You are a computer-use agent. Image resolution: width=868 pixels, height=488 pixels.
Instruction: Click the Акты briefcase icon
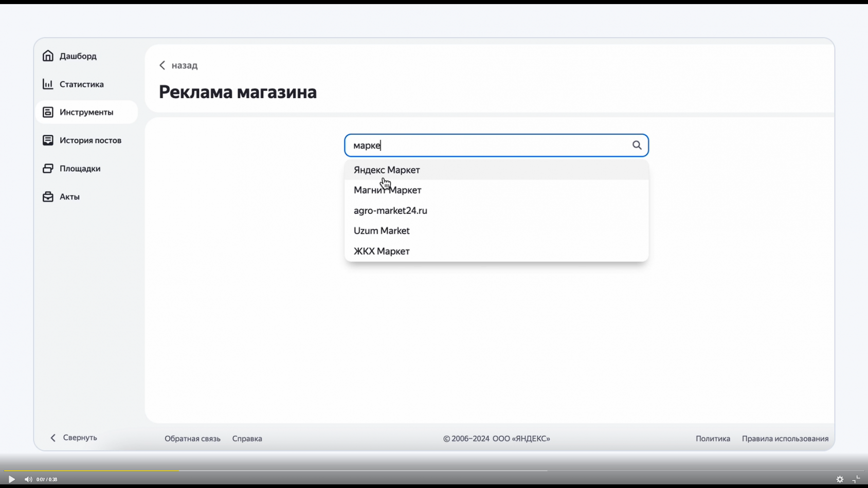[x=48, y=196]
